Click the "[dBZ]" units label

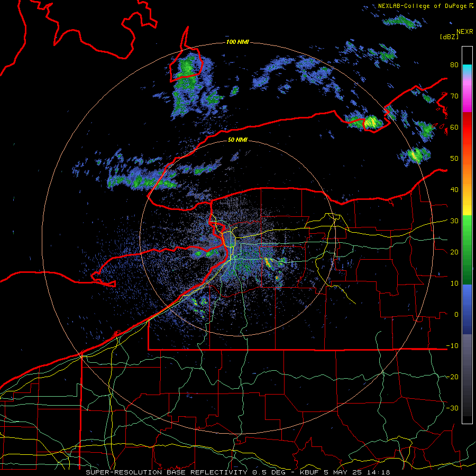[x=449, y=36]
